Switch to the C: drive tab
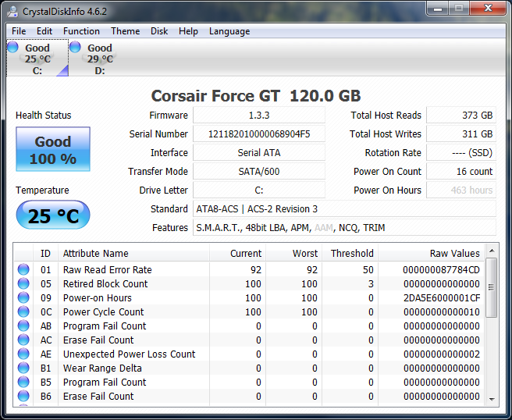The image size is (512, 420). pos(37,58)
